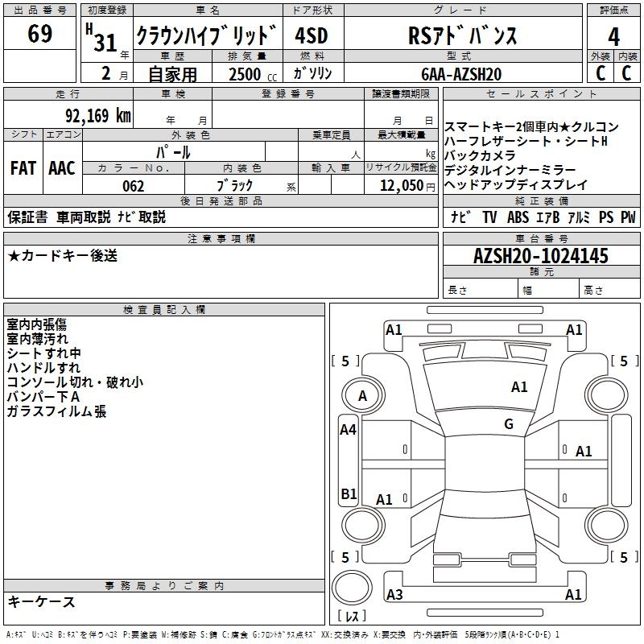Click the interior grade C under 内装

pyautogui.click(x=626, y=73)
